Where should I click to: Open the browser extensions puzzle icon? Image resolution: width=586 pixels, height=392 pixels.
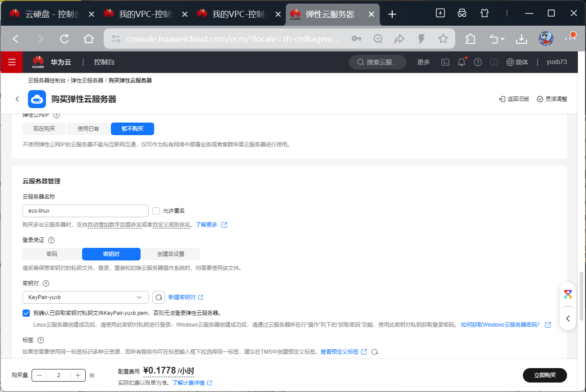(470, 39)
